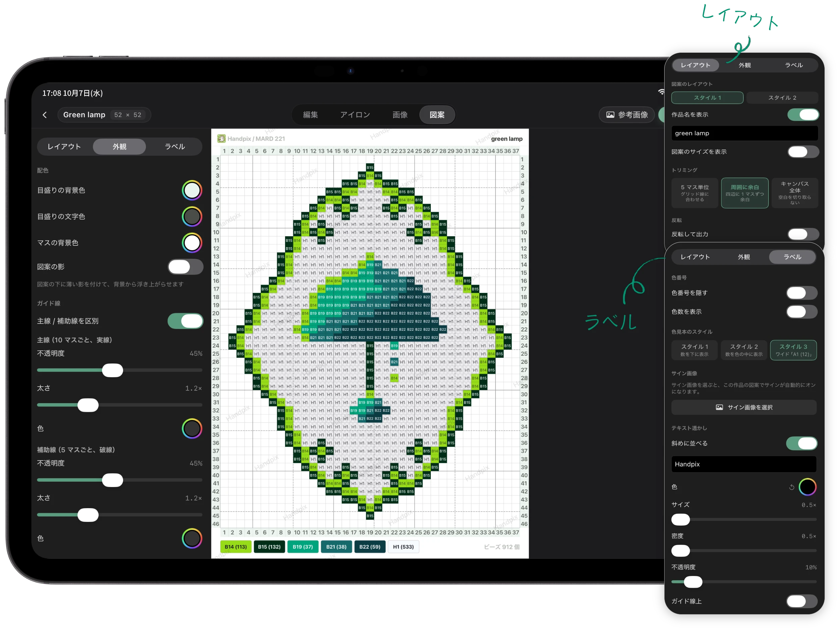Toggle 色番号を隠す switch
The height and width of the screenshot is (631, 840).
[x=801, y=293]
